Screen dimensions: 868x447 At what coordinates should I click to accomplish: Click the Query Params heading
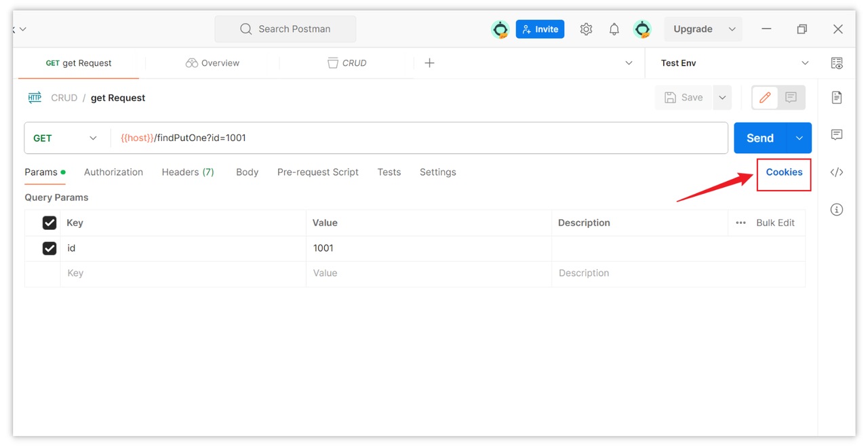click(x=56, y=197)
